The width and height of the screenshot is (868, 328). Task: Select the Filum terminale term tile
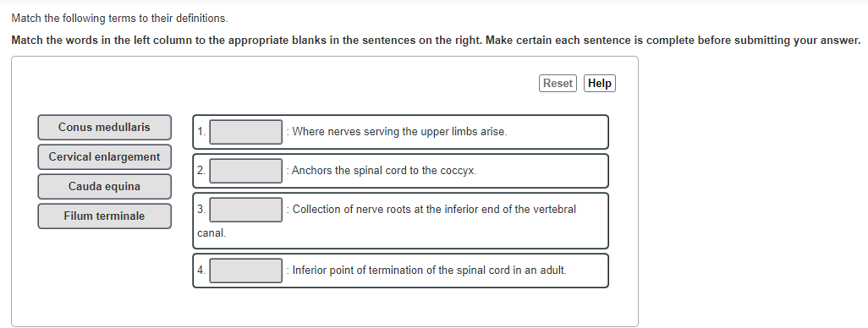point(104,216)
